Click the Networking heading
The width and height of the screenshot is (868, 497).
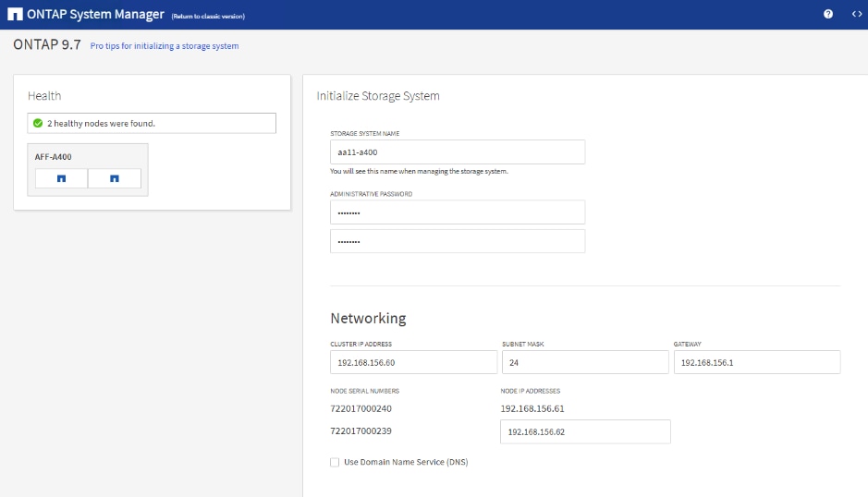pos(368,318)
